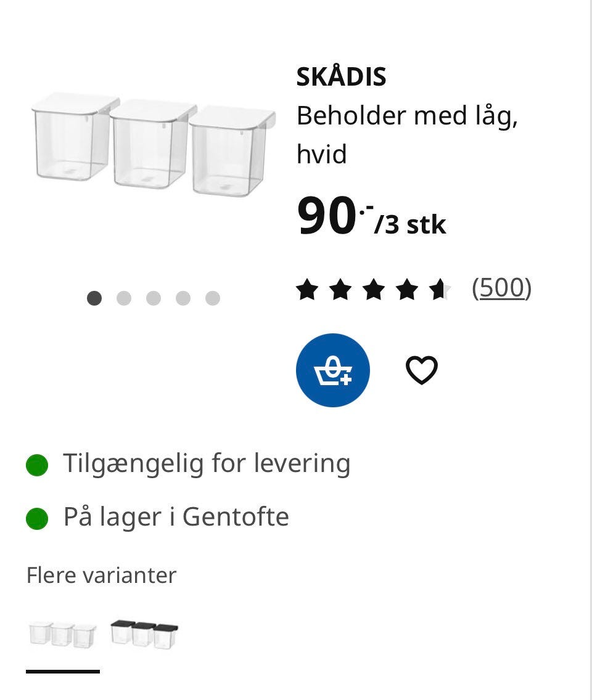This screenshot has width=592, height=700.
Task: View På lager i Gentofte stock info
Action: coord(176,517)
